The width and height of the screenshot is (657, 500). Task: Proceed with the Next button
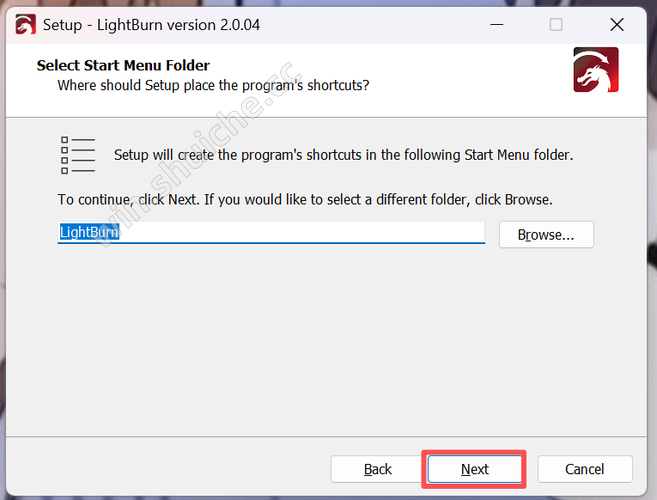click(474, 469)
